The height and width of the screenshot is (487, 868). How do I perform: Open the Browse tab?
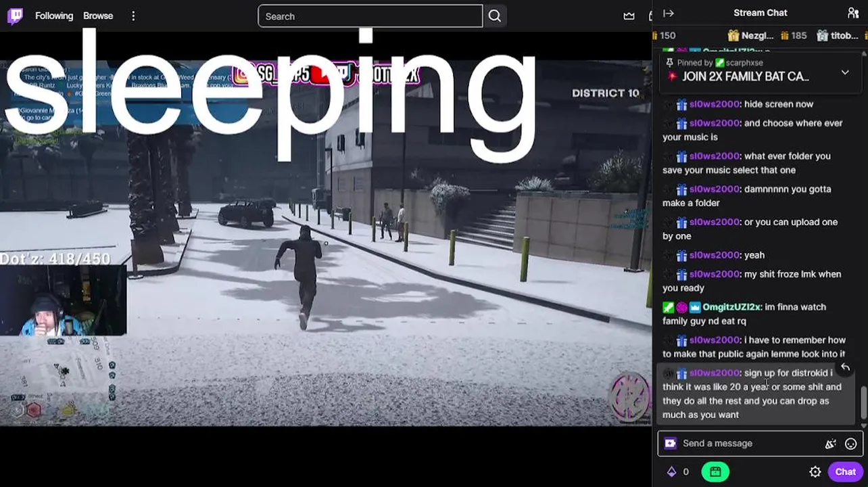[x=98, y=16]
